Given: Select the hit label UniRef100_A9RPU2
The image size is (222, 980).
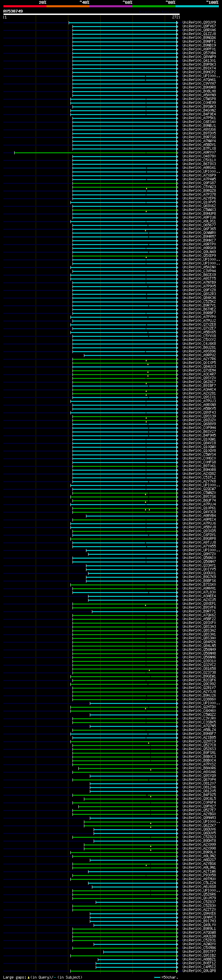Looking at the screenshot, I should pyautogui.click(x=199, y=355).
